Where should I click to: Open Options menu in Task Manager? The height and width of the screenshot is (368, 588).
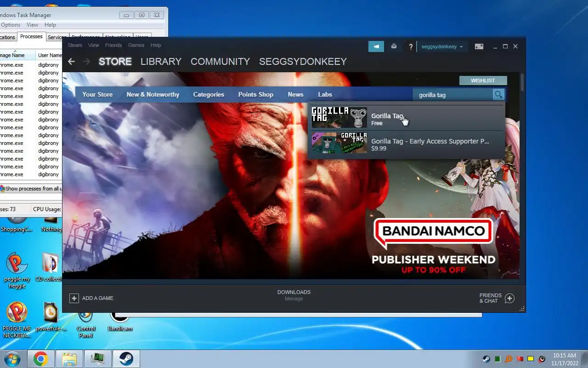coord(11,25)
